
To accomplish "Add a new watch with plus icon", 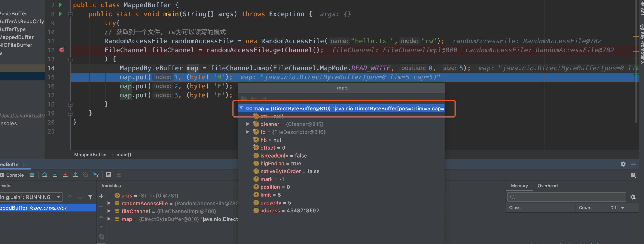I will click(101, 196).
